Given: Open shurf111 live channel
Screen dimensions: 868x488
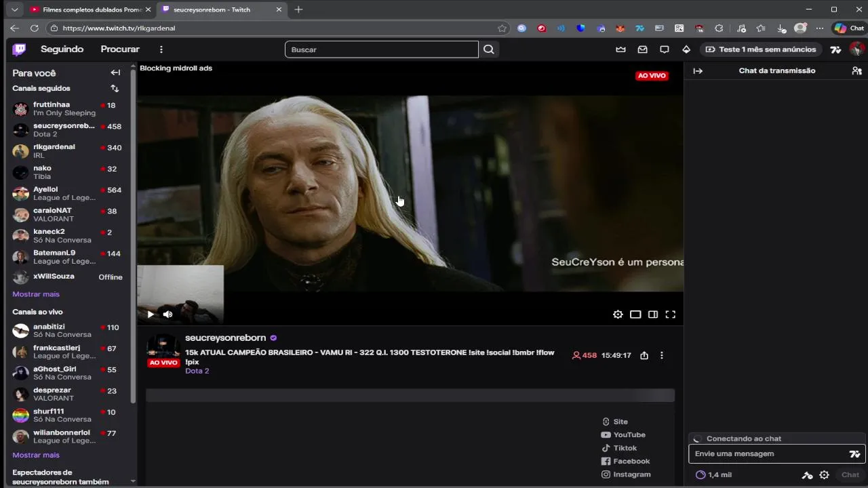Looking at the screenshot, I should pos(68,415).
